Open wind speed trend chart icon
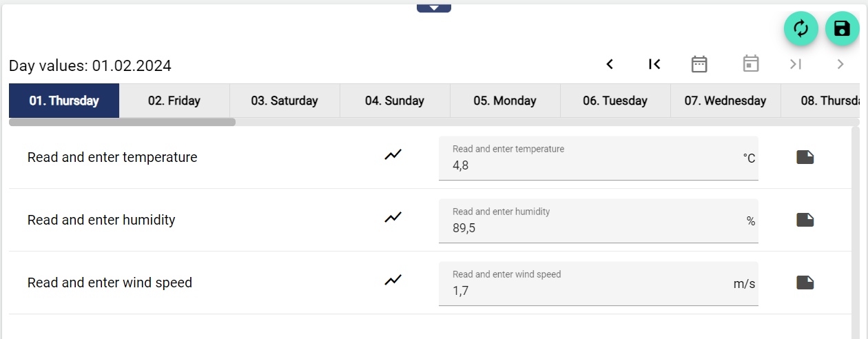This screenshot has height=339, width=868. coord(393,280)
